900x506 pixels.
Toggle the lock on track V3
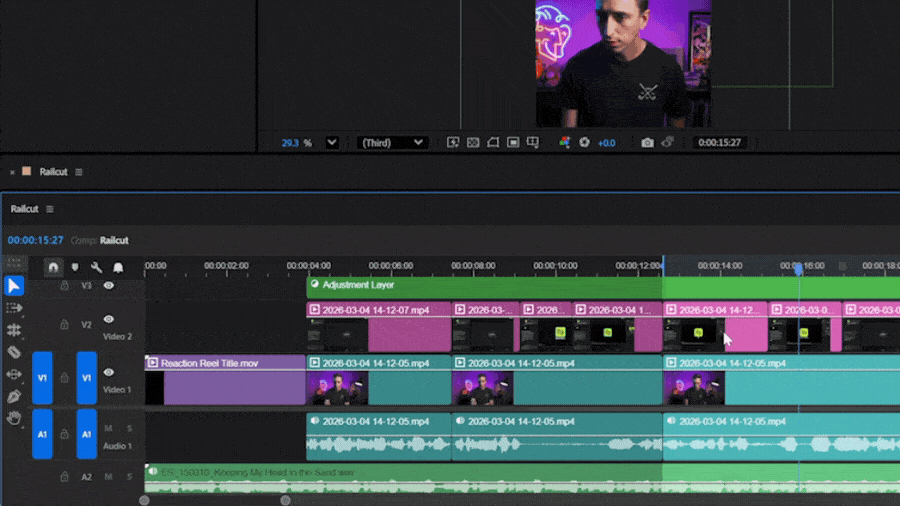(x=64, y=285)
